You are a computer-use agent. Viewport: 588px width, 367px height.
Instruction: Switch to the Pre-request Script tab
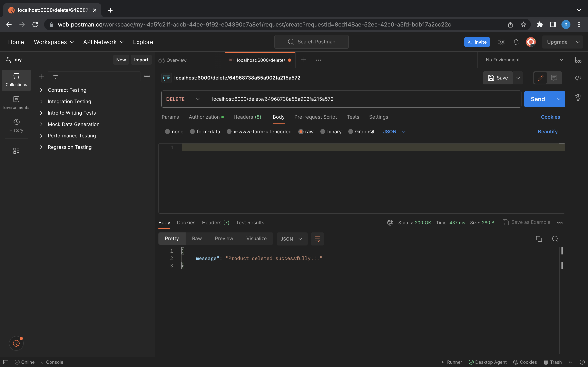tap(315, 117)
